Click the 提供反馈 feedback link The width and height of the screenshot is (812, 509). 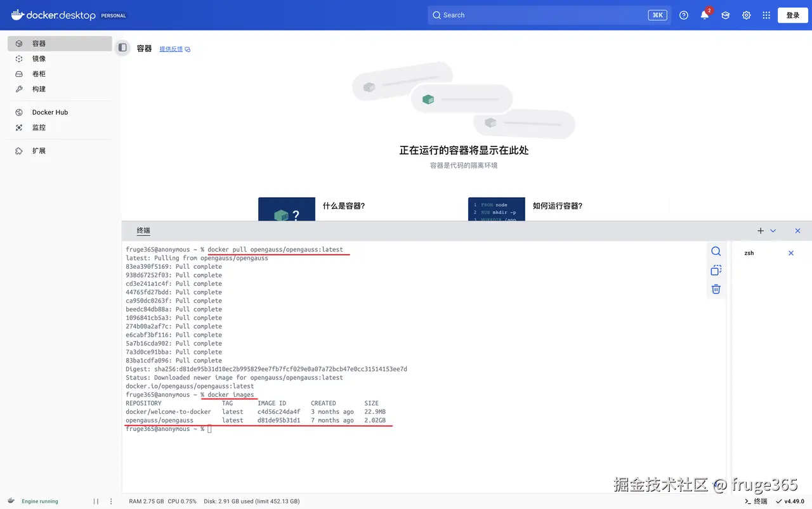(170, 48)
